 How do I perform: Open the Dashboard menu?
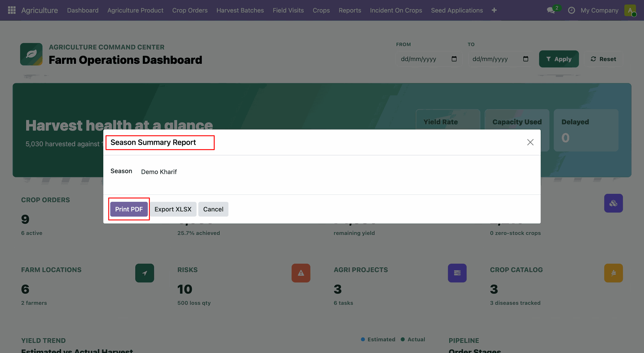coord(83,10)
